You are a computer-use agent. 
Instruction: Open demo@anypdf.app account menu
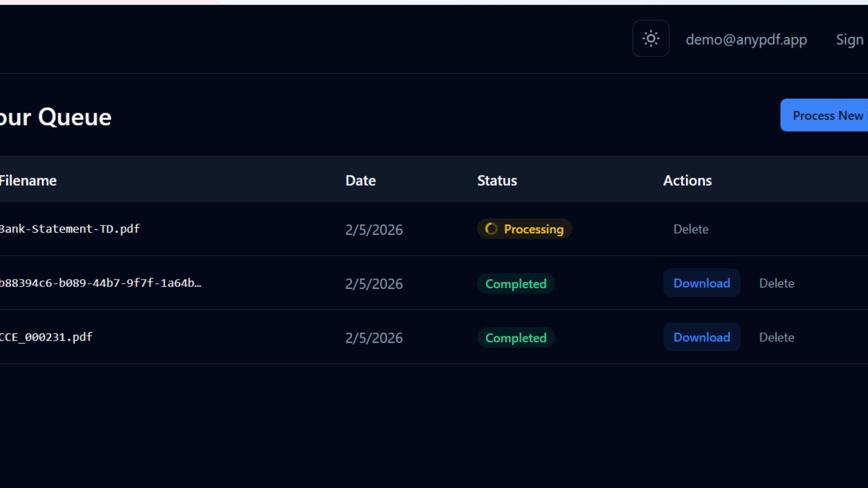tap(746, 40)
